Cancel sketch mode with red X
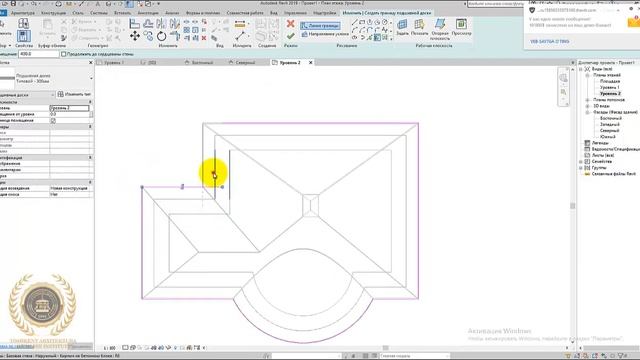 291,24
